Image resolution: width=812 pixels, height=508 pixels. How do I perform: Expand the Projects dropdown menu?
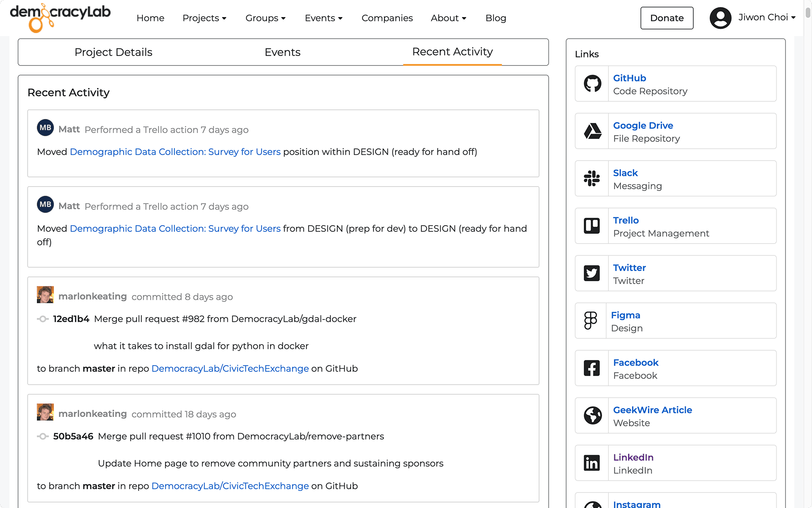[x=205, y=18]
